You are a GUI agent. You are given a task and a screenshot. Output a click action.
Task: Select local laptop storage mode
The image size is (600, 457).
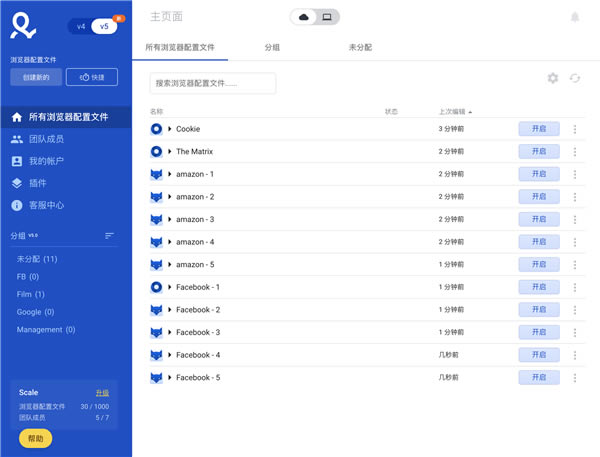point(327,17)
